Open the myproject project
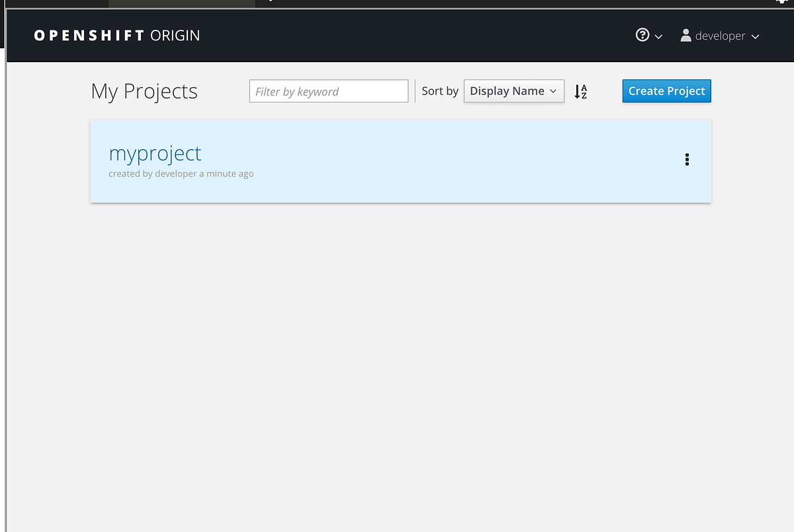794x532 pixels. point(155,153)
